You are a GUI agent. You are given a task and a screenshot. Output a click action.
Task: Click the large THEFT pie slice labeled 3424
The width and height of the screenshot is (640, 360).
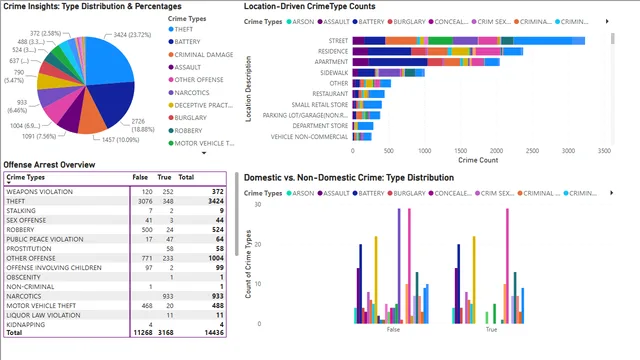point(109,61)
